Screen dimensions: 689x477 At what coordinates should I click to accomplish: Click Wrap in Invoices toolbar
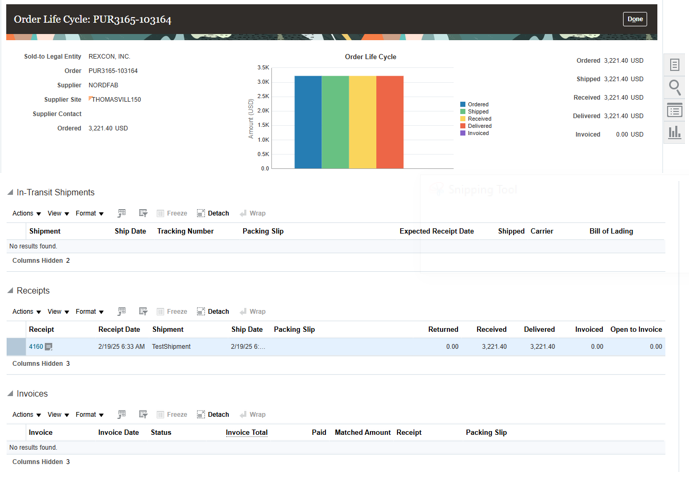click(253, 415)
